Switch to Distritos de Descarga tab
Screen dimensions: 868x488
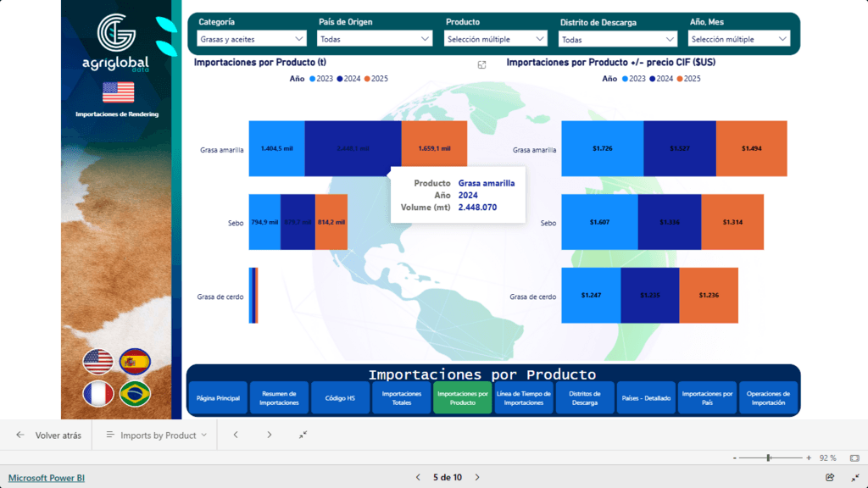coord(585,398)
